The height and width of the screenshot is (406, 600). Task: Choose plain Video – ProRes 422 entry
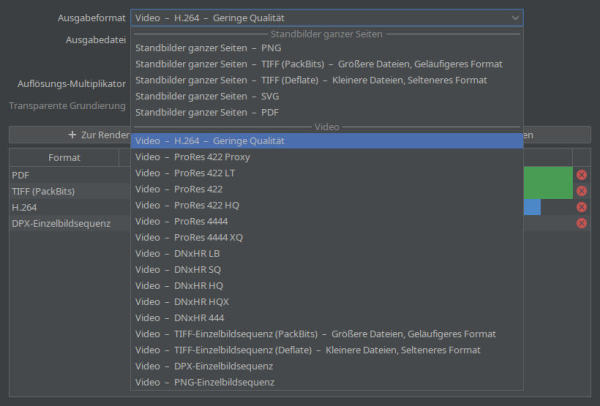[x=327, y=189]
